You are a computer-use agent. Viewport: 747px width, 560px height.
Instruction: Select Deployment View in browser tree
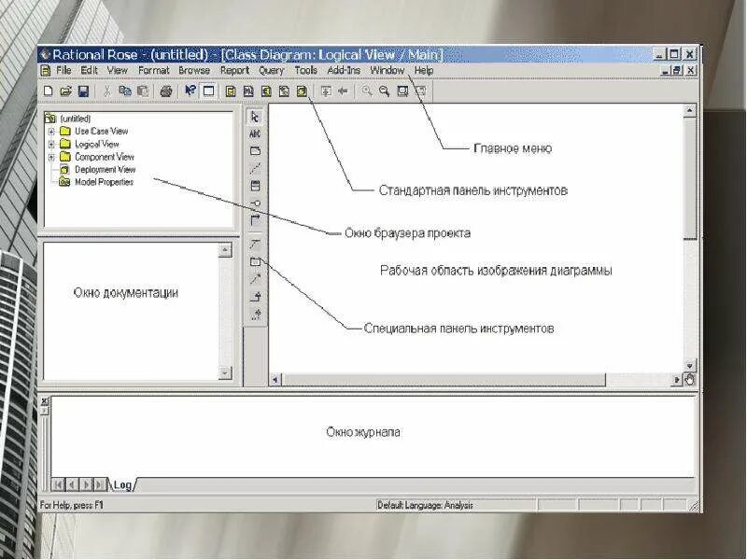coord(106,170)
